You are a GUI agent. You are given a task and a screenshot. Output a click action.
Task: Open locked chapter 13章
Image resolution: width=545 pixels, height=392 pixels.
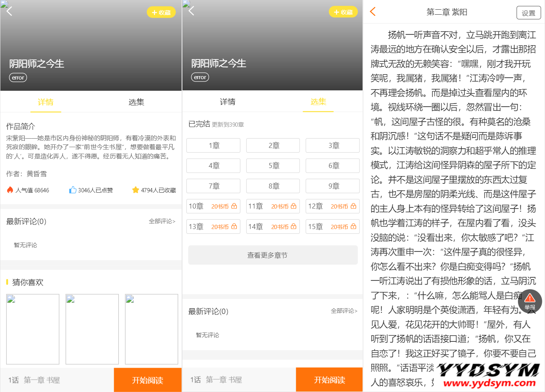click(x=213, y=227)
